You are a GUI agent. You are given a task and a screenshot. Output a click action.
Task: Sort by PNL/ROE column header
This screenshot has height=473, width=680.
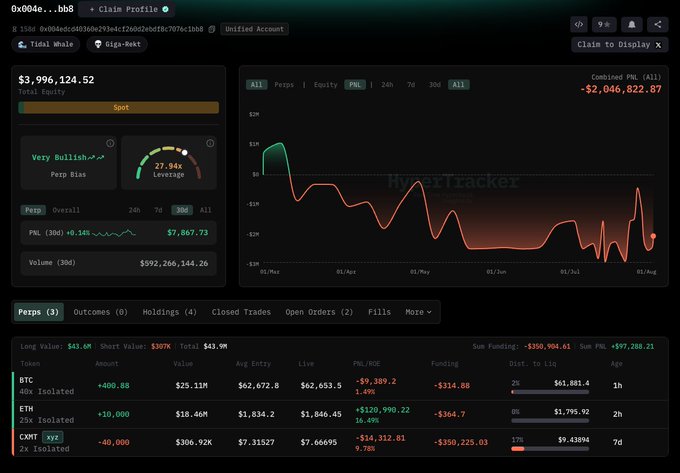click(366, 364)
